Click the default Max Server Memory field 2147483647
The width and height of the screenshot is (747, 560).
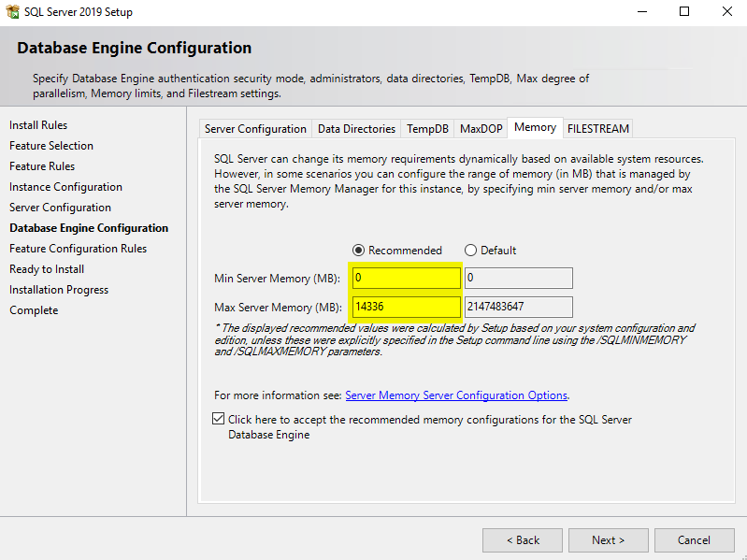tap(518, 307)
